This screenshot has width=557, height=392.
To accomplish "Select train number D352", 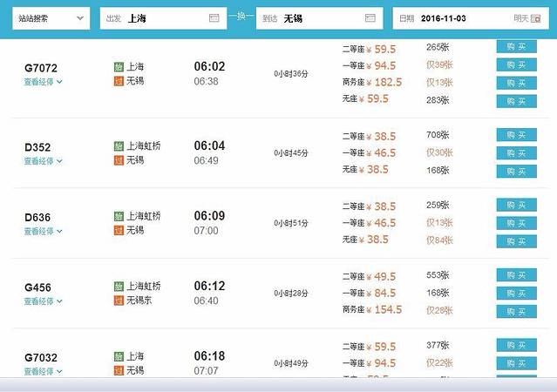I will coord(37,147).
